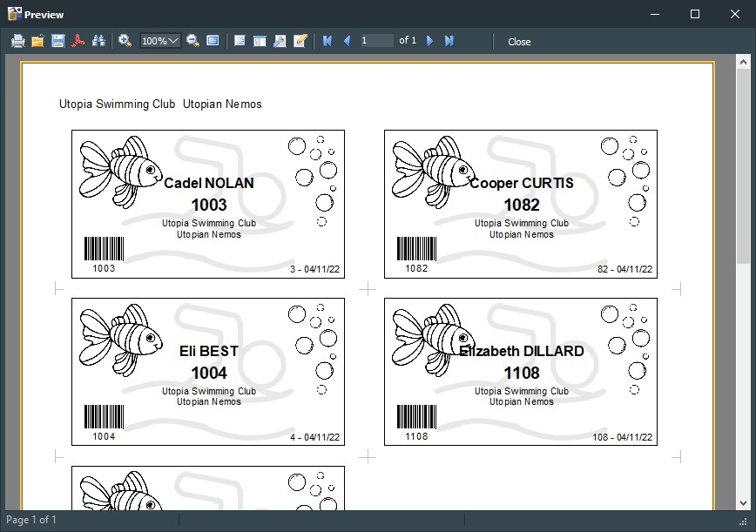
Task: Toggle full screen view icon
Action: (x=213, y=41)
